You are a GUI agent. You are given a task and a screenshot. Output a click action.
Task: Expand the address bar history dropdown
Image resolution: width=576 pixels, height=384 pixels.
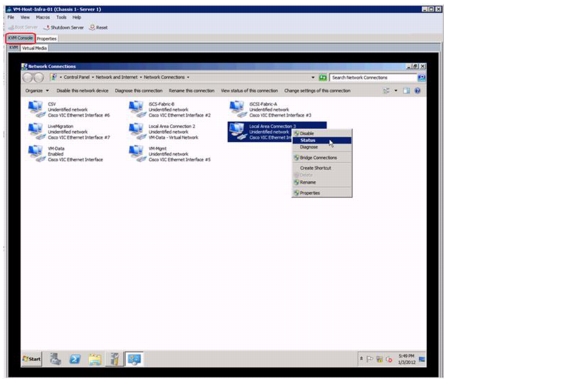tap(313, 78)
